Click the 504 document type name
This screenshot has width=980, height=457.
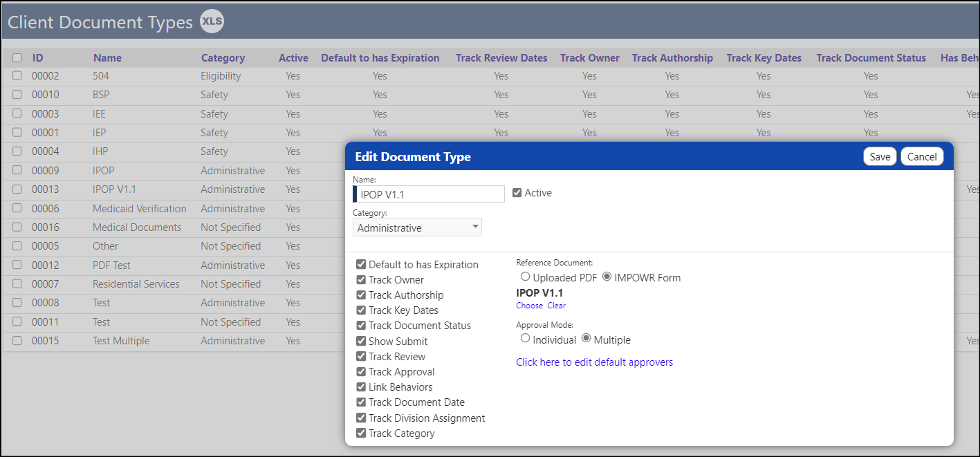click(x=101, y=76)
